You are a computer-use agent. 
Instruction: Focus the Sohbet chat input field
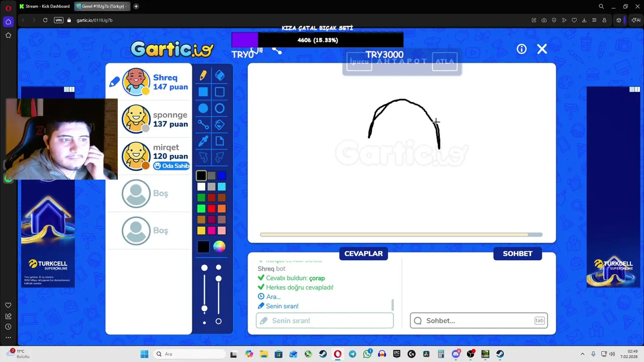pos(478,321)
